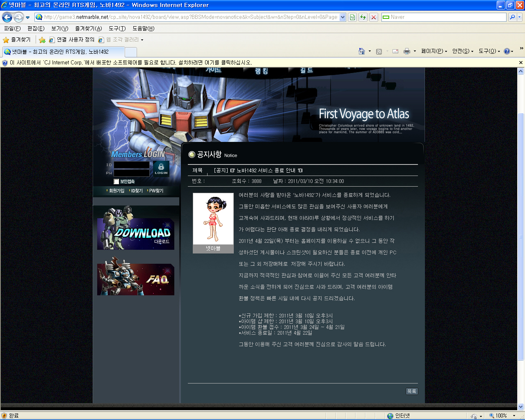
Task: Click the Print icon in command bar
Action: tap(407, 51)
